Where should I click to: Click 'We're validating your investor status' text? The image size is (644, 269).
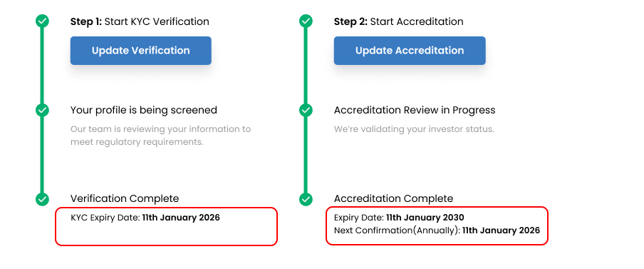click(414, 129)
